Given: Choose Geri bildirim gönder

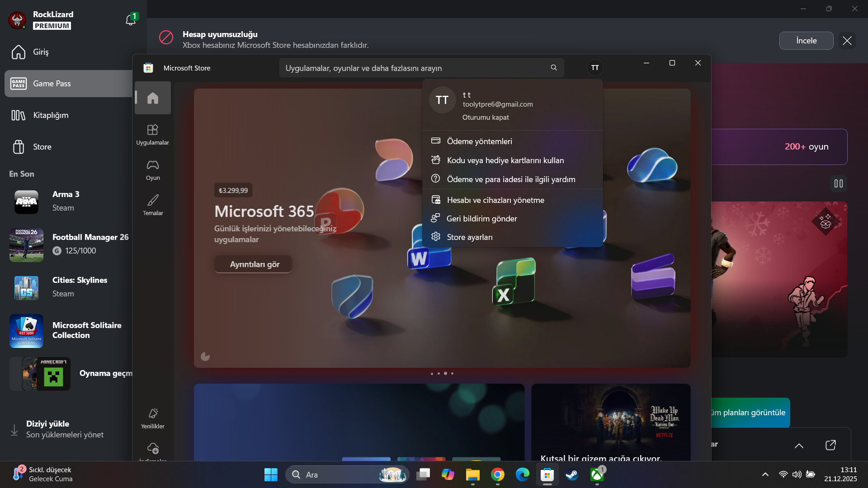Looking at the screenshot, I should click(x=513, y=219).
